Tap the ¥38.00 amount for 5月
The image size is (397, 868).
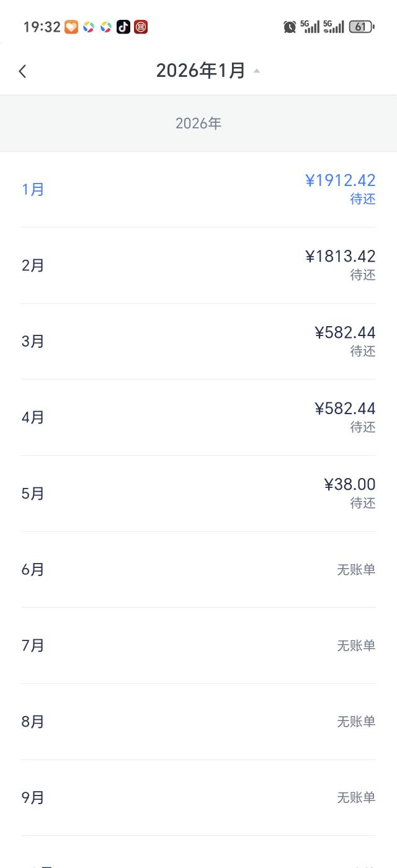point(350,484)
